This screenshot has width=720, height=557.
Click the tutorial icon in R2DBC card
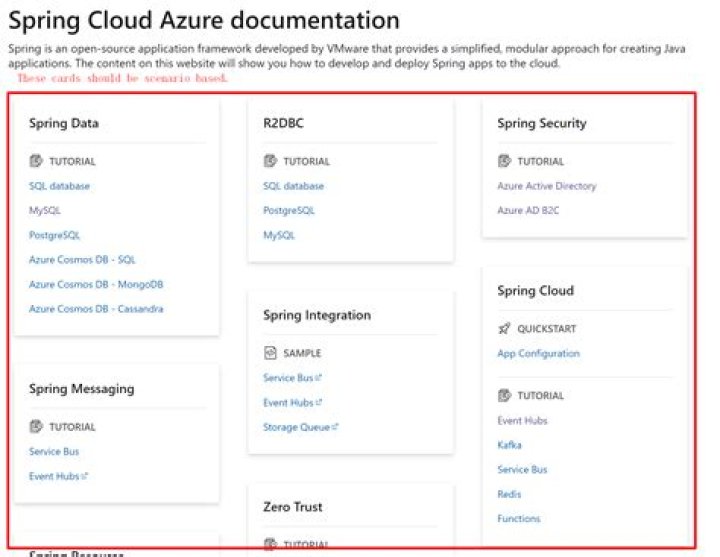click(x=270, y=161)
